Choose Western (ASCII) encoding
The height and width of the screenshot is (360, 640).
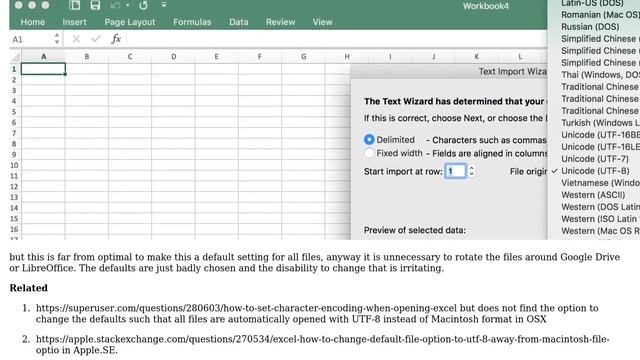click(x=594, y=195)
